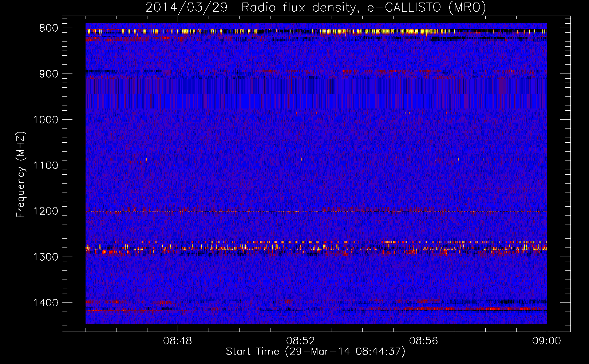Screen dimensions: 589x364
Task: Click the 1400 frequency tick label
Action: point(46,303)
